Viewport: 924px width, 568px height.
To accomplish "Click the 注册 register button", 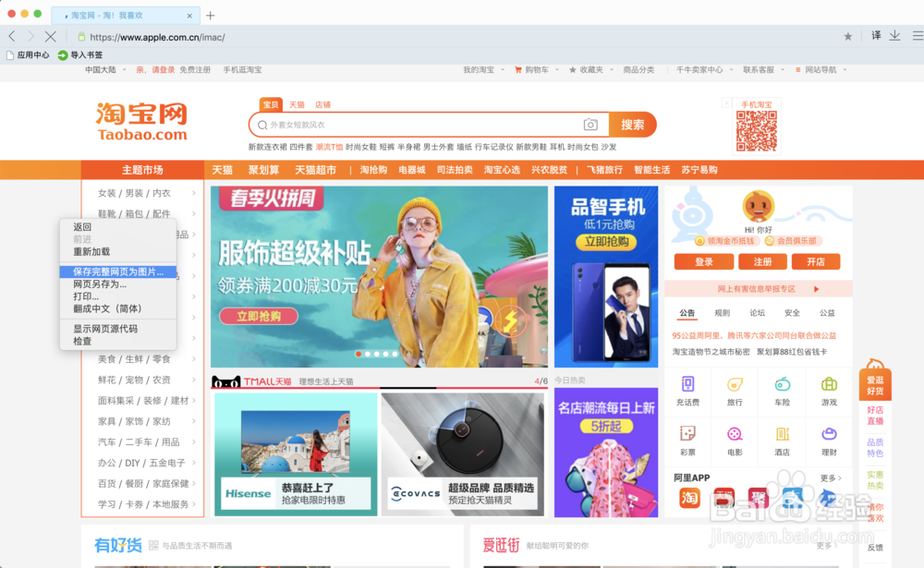I will tap(762, 261).
